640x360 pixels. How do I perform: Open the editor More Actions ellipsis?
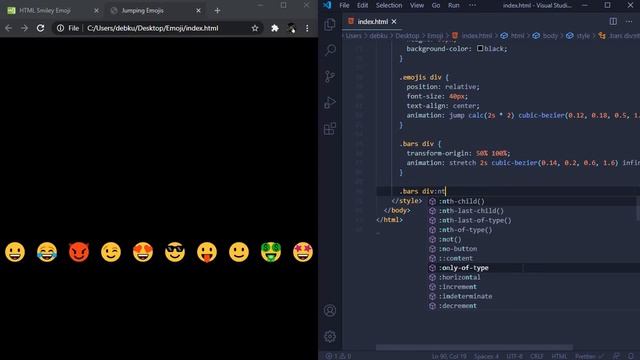tap(629, 21)
